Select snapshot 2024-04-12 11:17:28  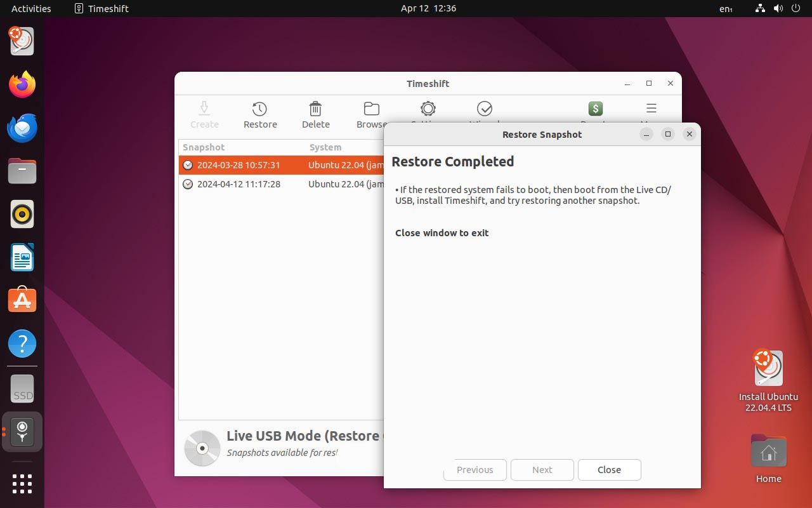click(x=239, y=184)
